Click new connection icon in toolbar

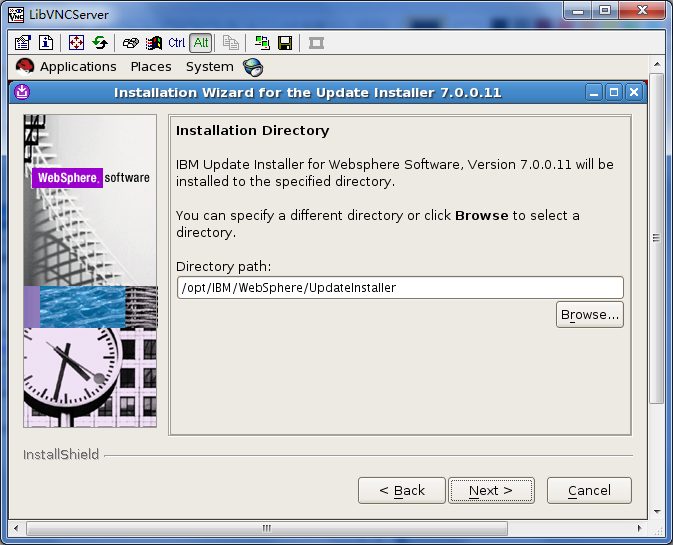tap(262, 43)
